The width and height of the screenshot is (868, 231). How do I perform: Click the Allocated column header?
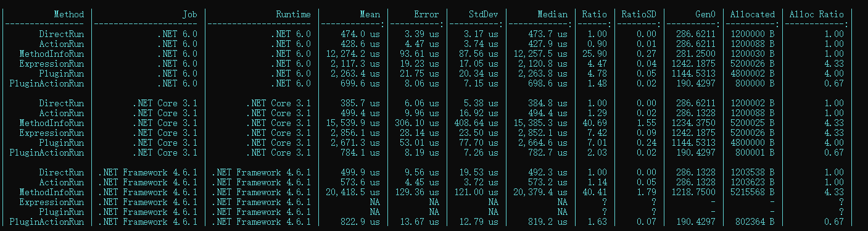pos(753,14)
